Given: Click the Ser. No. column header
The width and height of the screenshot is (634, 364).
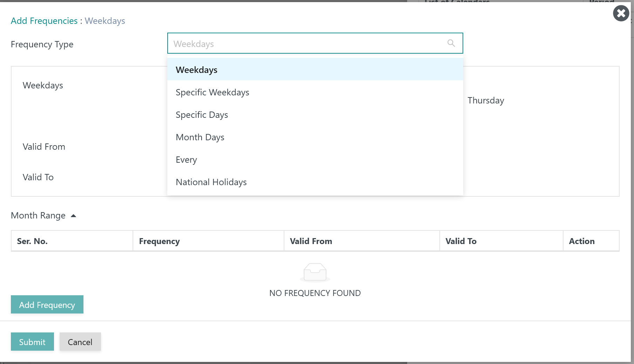Looking at the screenshot, I should 32,241.
